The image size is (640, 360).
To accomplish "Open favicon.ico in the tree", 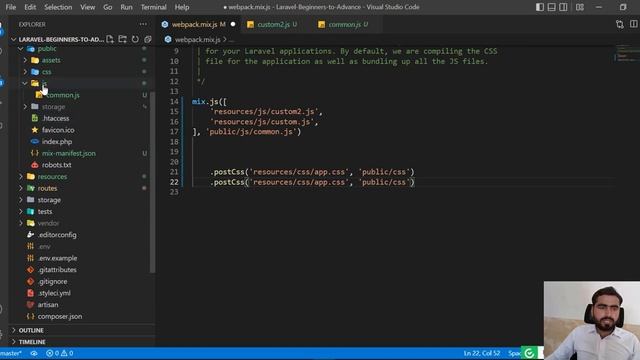I will [x=58, y=130].
